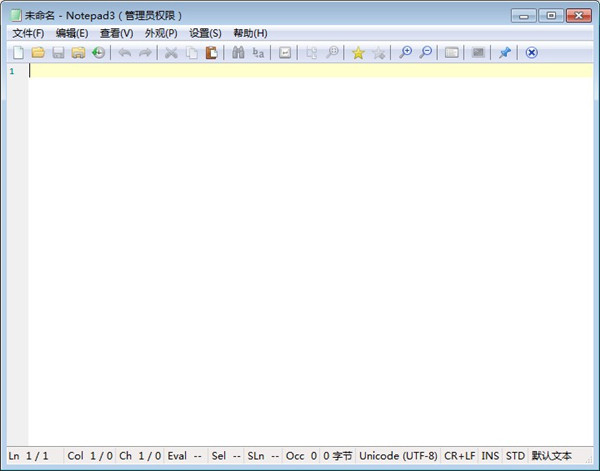Click the Notepad3 title bar app icon
Screen dimensions: 600x471
[15, 15]
